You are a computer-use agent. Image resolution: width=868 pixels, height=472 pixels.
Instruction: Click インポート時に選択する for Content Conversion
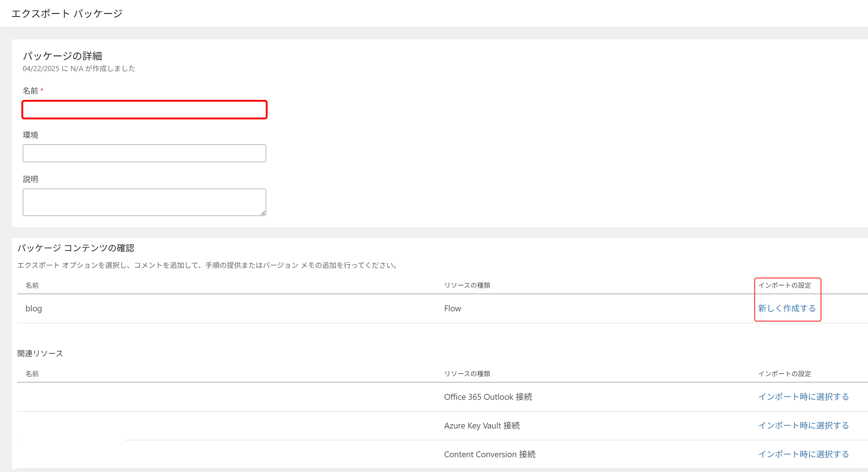click(803, 454)
